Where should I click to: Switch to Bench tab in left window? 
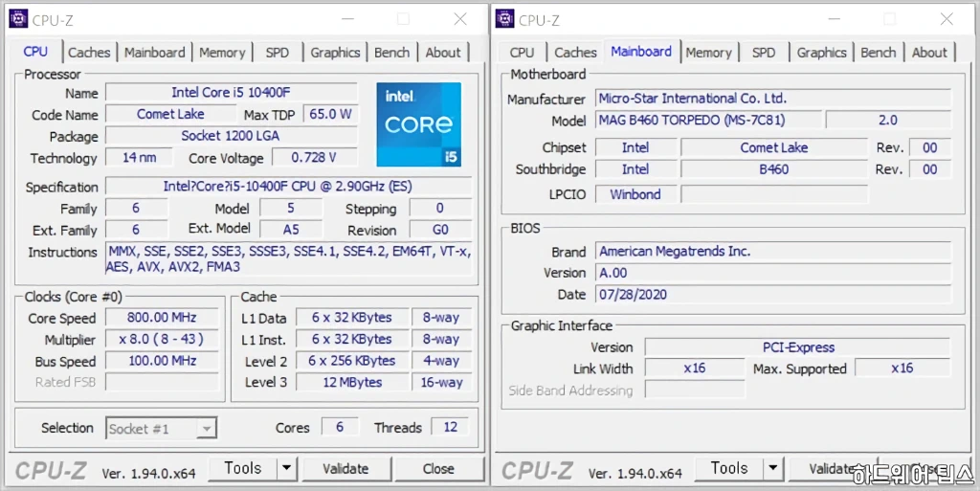point(391,53)
